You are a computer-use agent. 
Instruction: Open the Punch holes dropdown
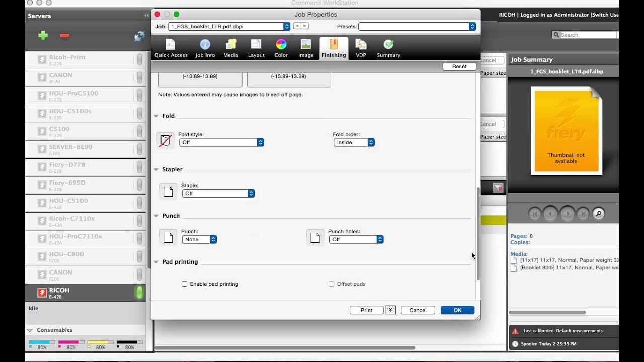[x=356, y=239]
